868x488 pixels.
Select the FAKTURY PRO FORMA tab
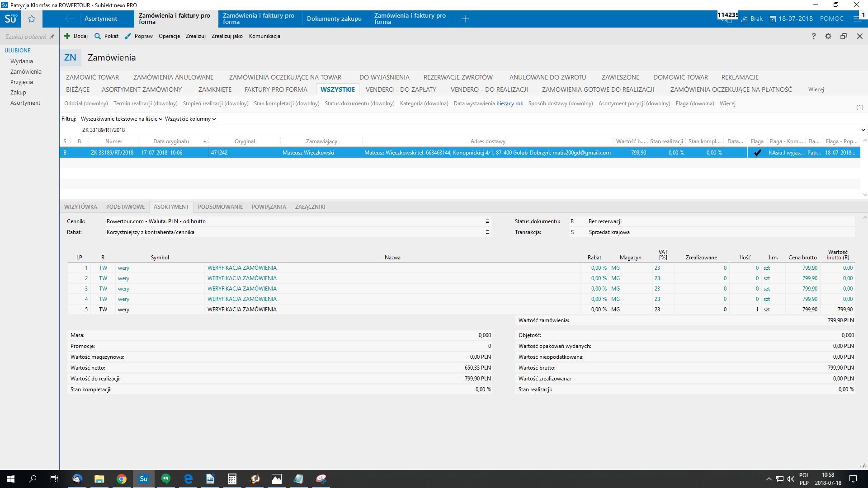276,89
